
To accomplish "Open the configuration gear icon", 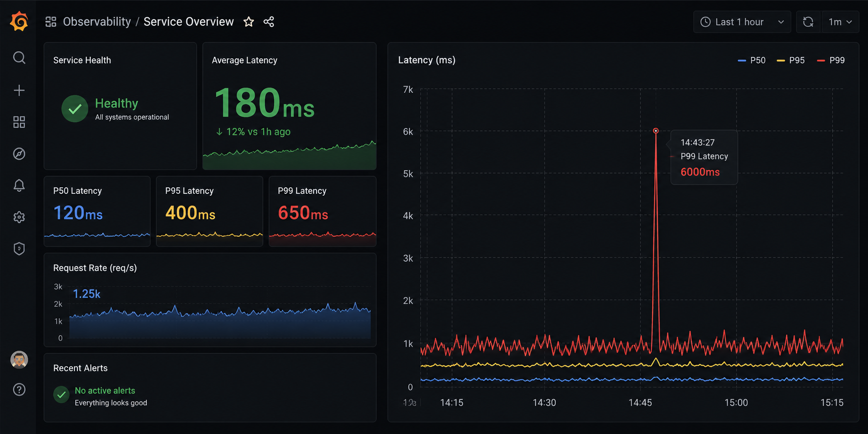I will [x=19, y=217].
